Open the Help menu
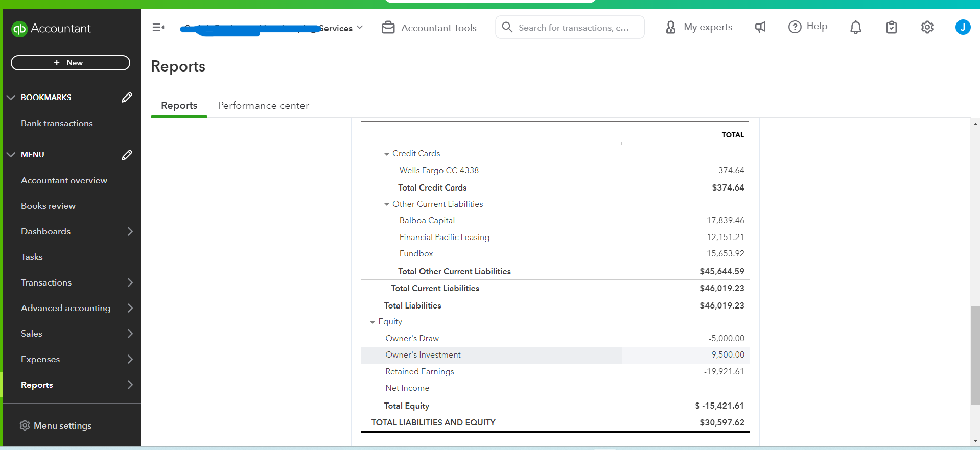This screenshot has height=450, width=980. 808,27
